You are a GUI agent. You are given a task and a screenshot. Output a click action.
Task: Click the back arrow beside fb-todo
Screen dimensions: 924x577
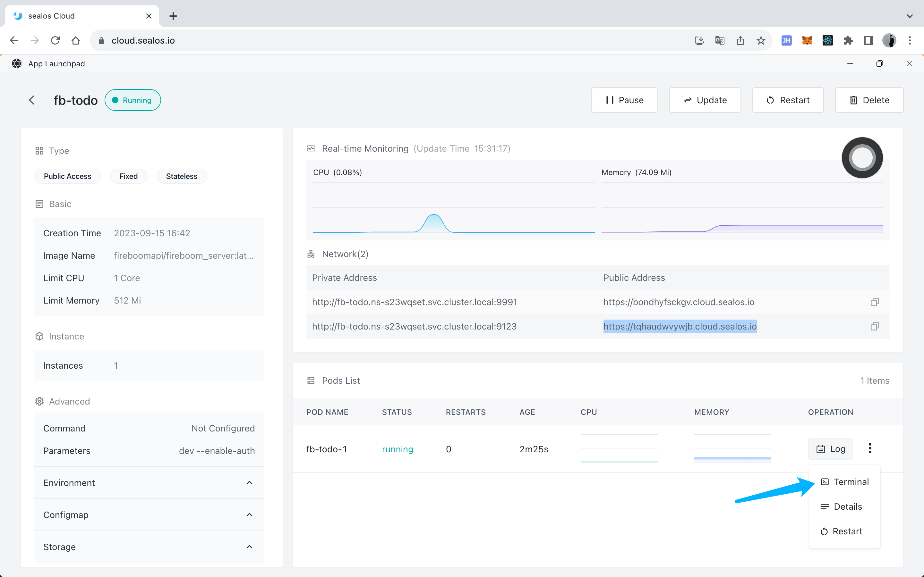pyautogui.click(x=32, y=100)
